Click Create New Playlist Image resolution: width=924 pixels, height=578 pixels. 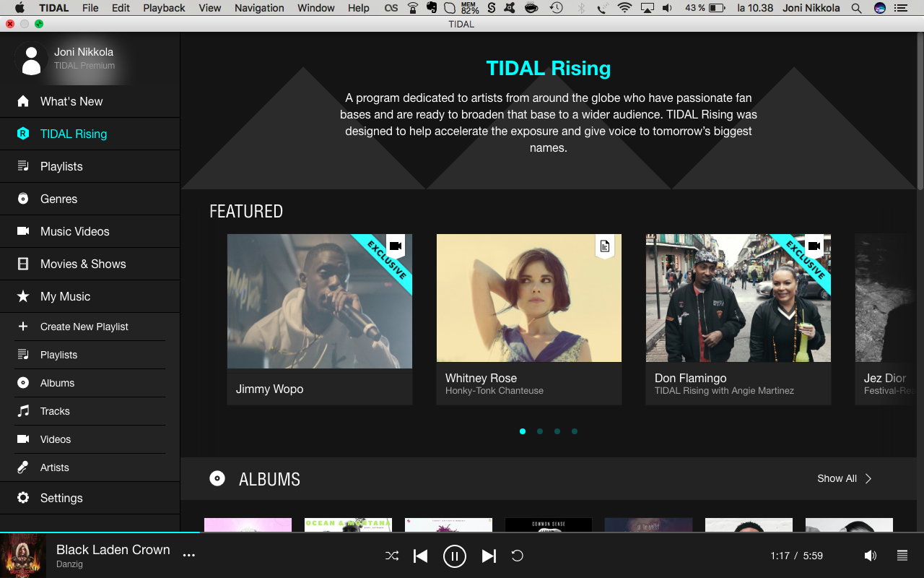[84, 327]
